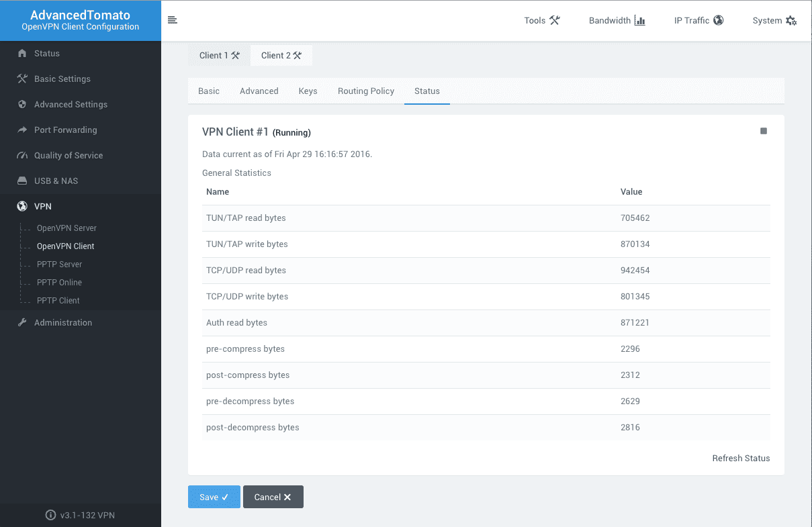Click the version info icon at bottom
Viewport: 812px width, 527px height.
point(50,515)
